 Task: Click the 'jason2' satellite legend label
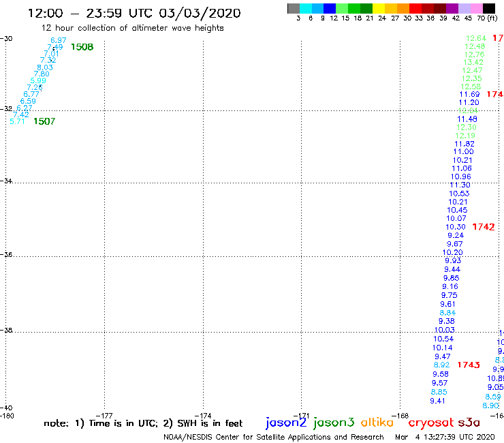286,423
